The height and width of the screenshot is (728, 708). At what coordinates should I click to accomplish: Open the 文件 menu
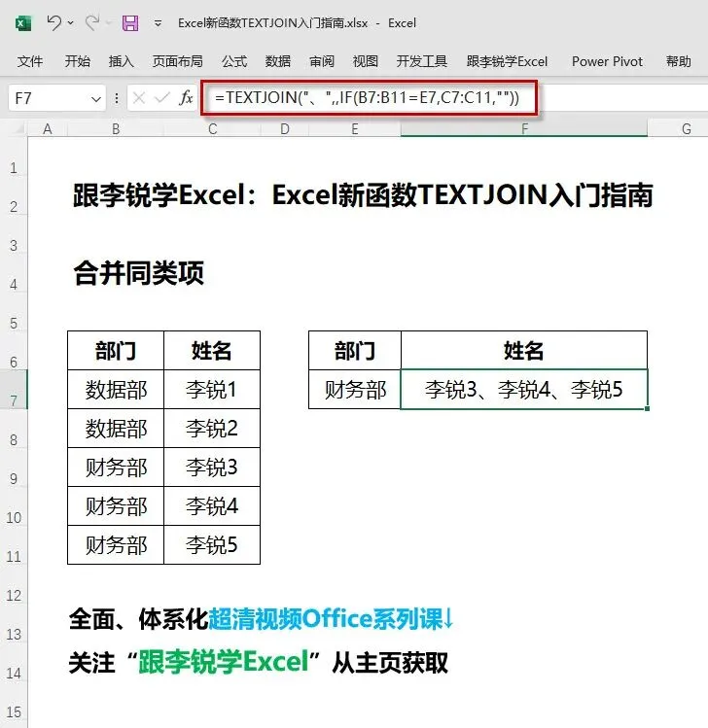(30, 61)
